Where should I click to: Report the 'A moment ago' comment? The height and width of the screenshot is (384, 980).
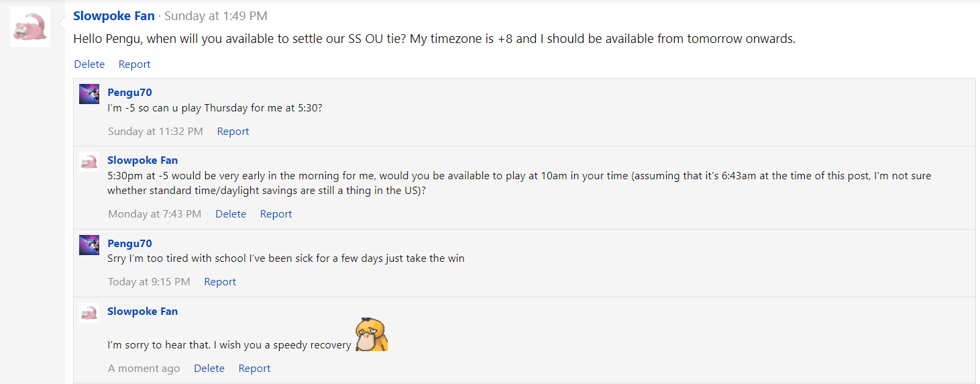(x=254, y=369)
